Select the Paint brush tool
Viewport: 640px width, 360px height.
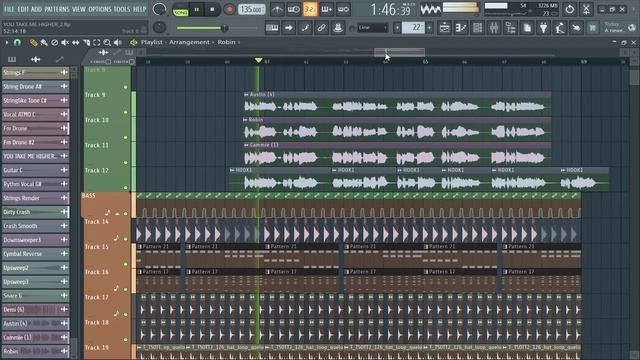click(44, 42)
